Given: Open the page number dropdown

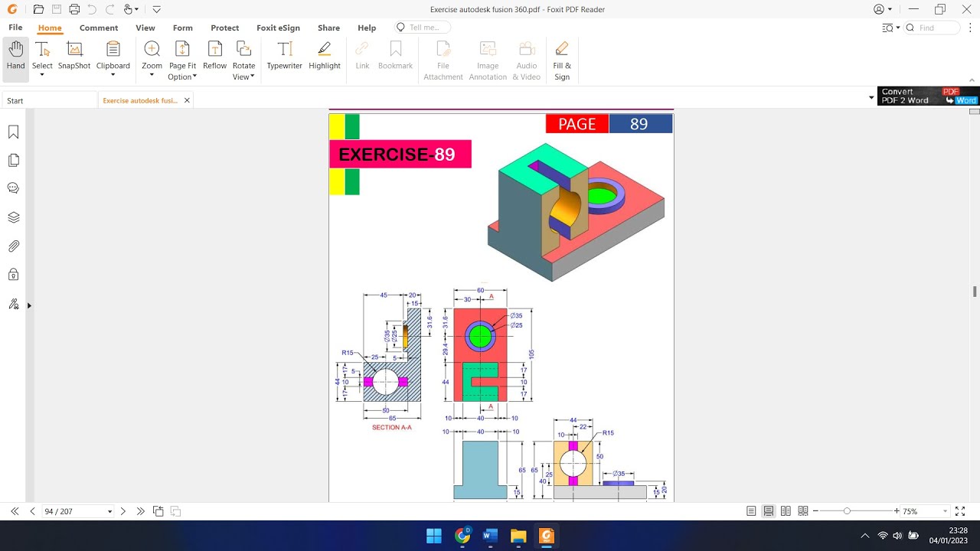Looking at the screenshot, I should click(x=109, y=511).
